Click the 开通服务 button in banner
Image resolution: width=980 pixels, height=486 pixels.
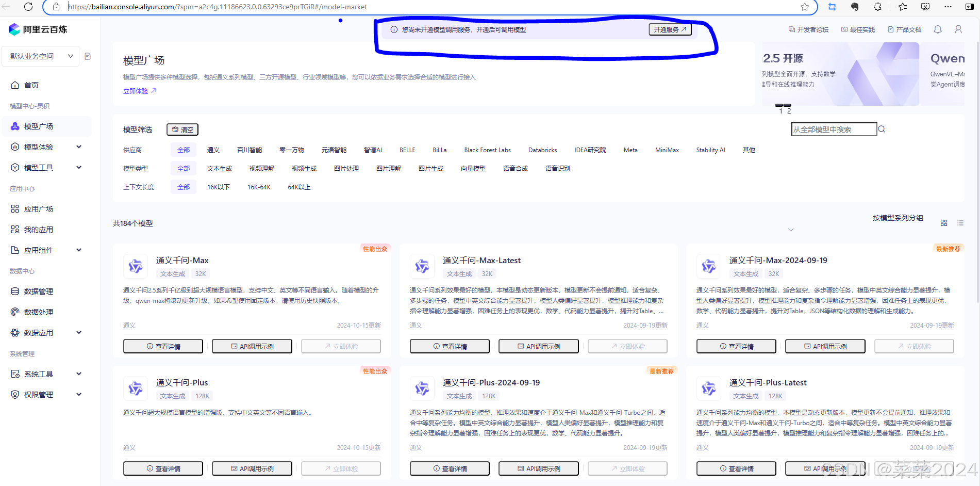[670, 29]
